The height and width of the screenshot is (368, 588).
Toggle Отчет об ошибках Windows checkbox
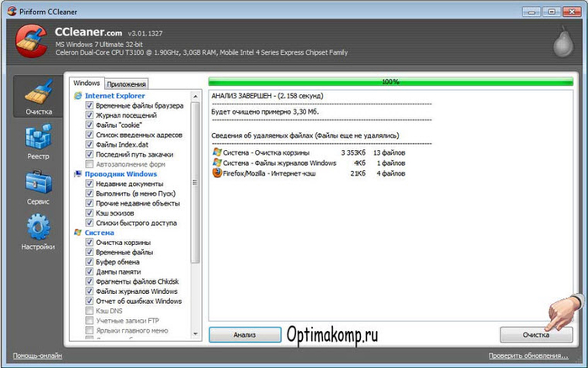89,301
